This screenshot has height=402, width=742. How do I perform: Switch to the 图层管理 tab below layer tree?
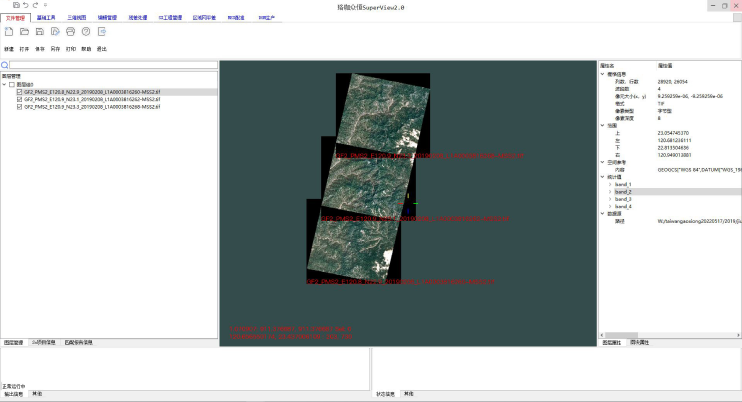[x=14, y=342]
